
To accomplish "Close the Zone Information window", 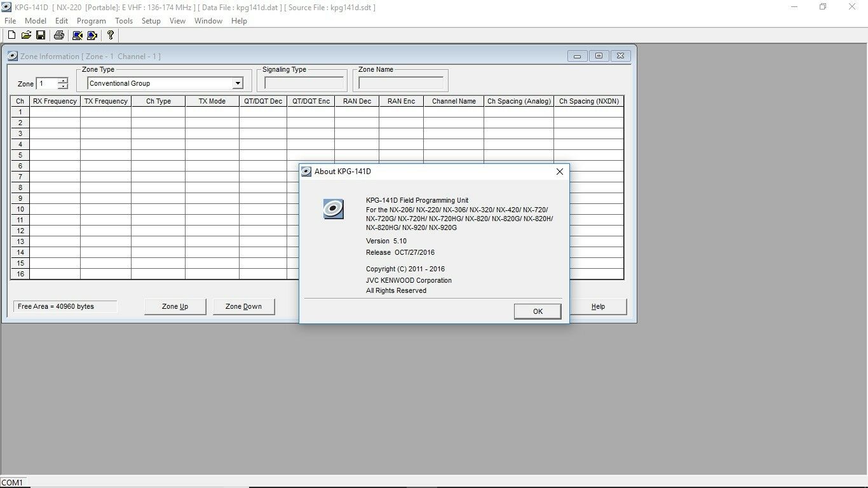I will pos(620,56).
